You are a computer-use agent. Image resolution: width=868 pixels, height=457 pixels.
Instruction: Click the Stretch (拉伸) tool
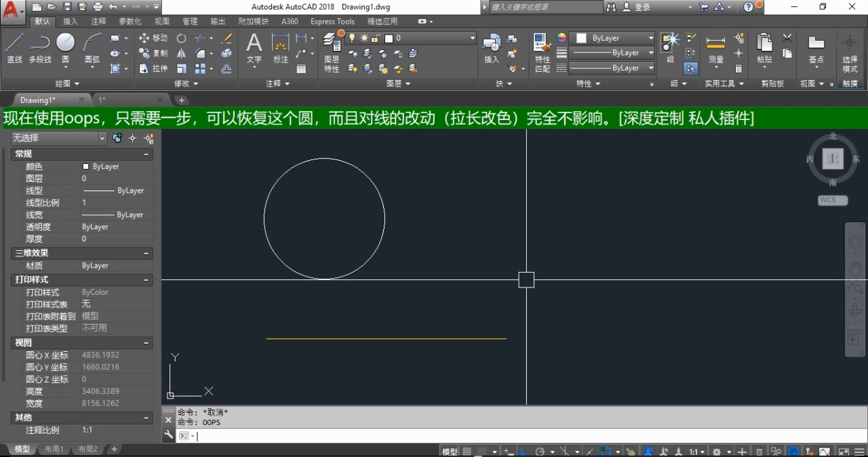tap(153, 68)
